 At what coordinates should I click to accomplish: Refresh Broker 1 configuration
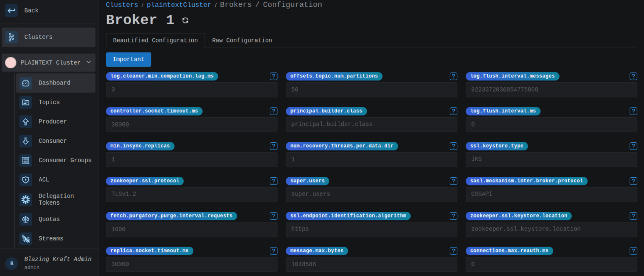pos(185,21)
